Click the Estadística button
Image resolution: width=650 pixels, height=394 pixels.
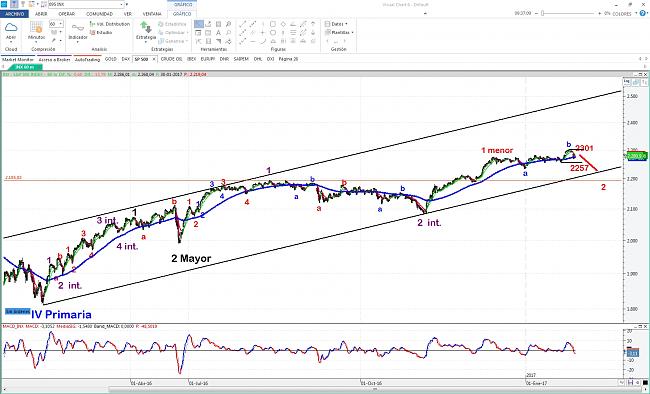click(x=172, y=24)
